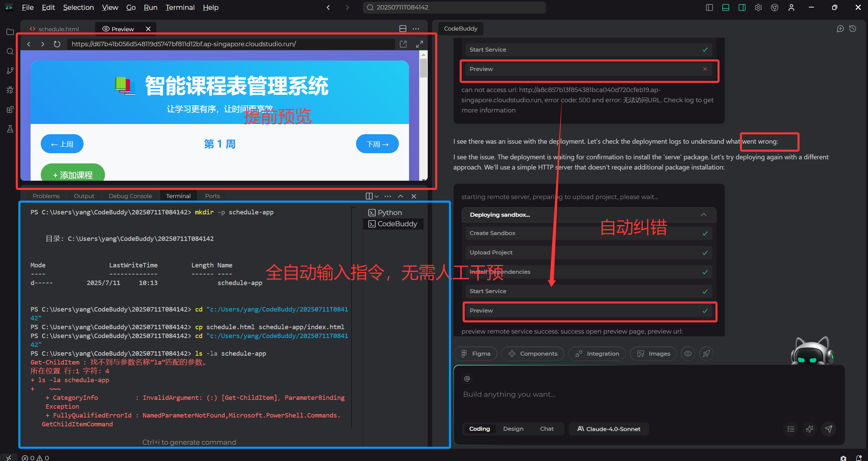This screenshot has width=868, height=461.
Task: Collapse the Deploying sandbox section
Action: click(704, 215)
